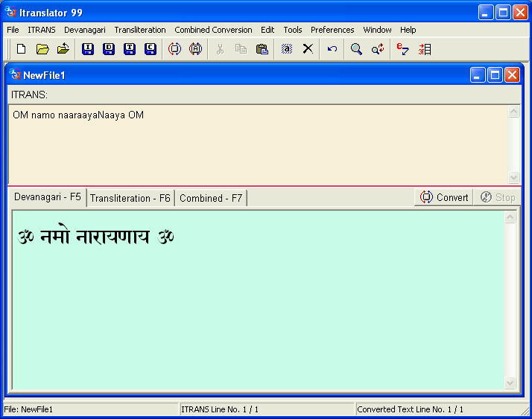
Task: Click 'Converted Text Line No. 1 / 1' status
Action: click(x=411, y=409)
